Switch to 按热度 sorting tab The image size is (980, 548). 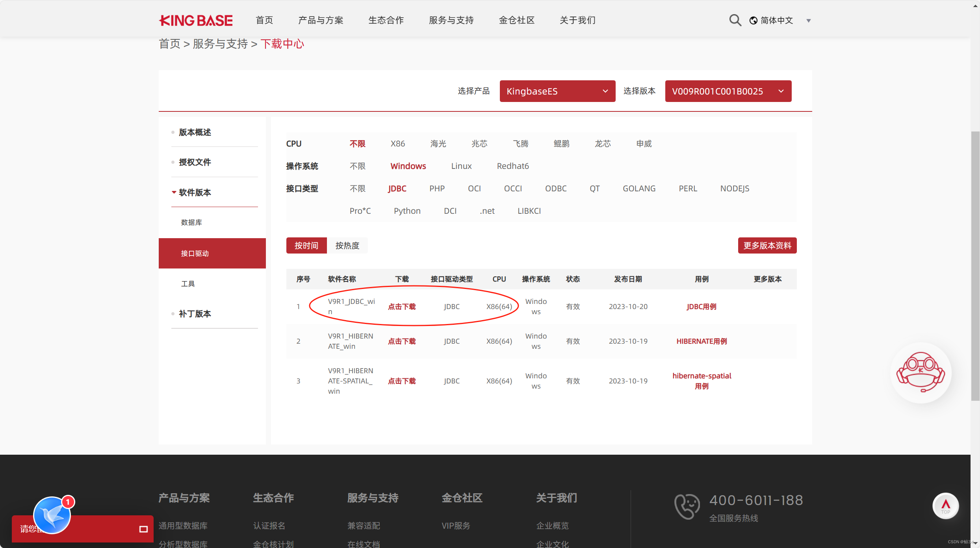(347, 246)
